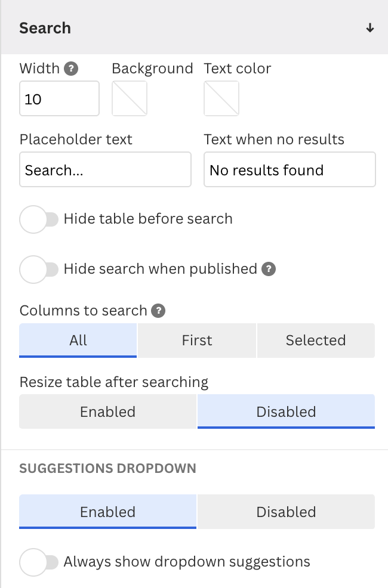Open the Background color picker

click(x=130, y=98)
